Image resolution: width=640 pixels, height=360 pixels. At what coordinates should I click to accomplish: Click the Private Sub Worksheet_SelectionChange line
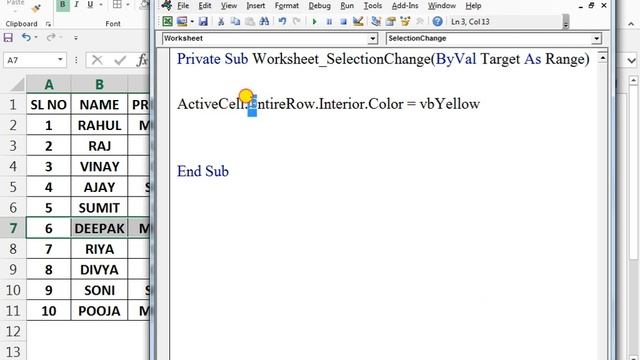coord(383,59)
